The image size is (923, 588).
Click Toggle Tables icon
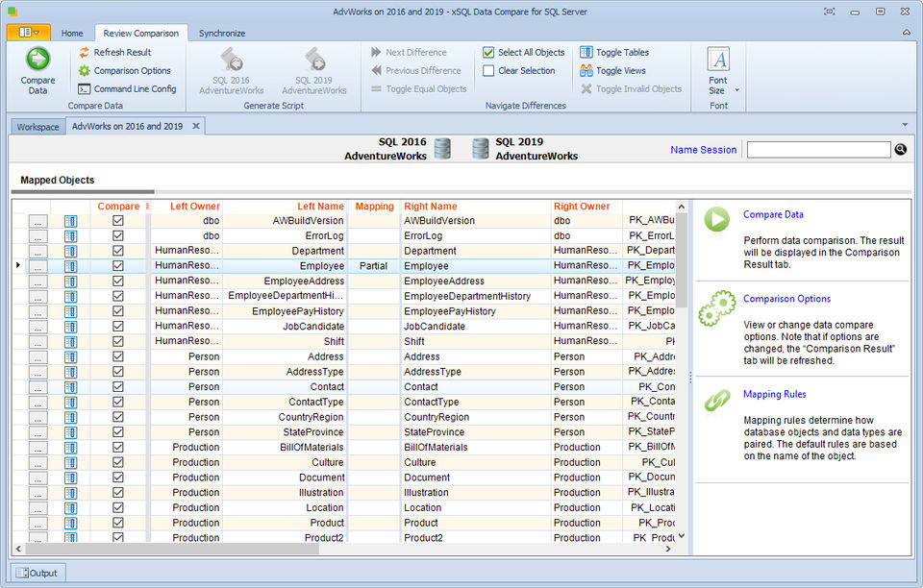pos(586,52)
